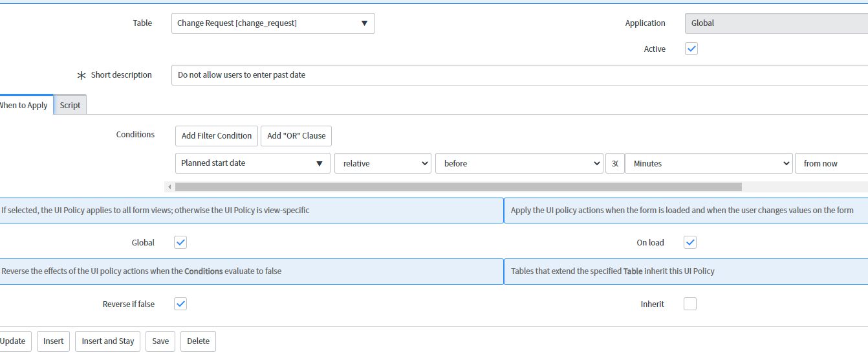Select a unit from the Minutes dropdown
Image resolution: width=868 pixels, height=353 pixels.
click(x=708, y=163)
